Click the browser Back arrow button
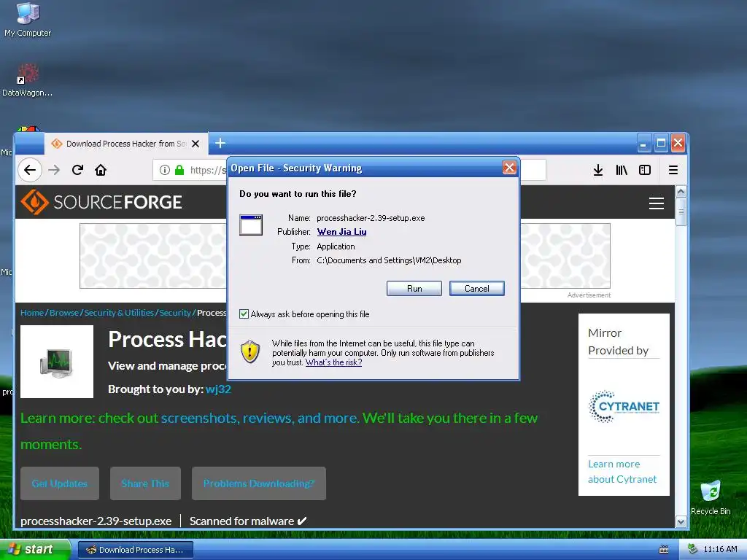The width and height of the screenshot is (747, 560). point(30,170)
